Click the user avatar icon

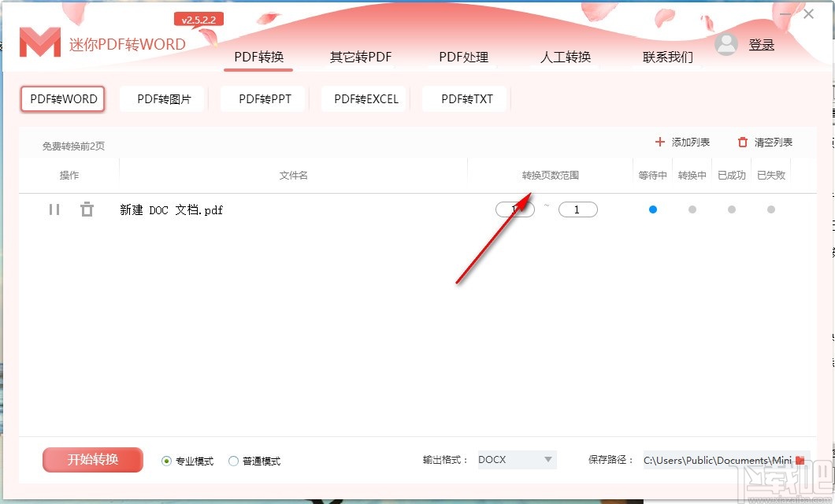coord(726,45)
